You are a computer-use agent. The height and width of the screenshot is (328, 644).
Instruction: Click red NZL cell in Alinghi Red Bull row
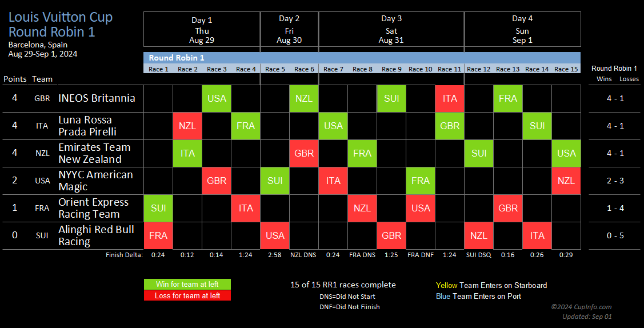479,235
